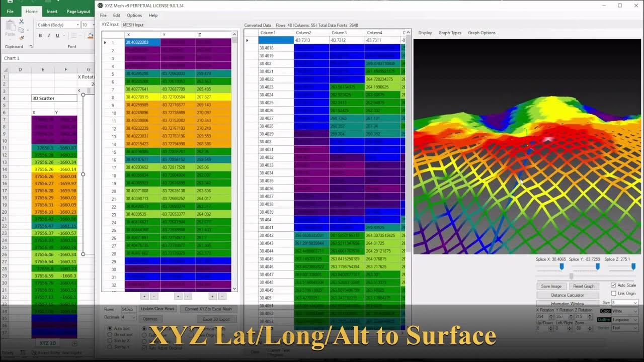The image size is (644, 362).
Task: Toggle Underline formatting in Excel ribbon
Action: (57, 36)
